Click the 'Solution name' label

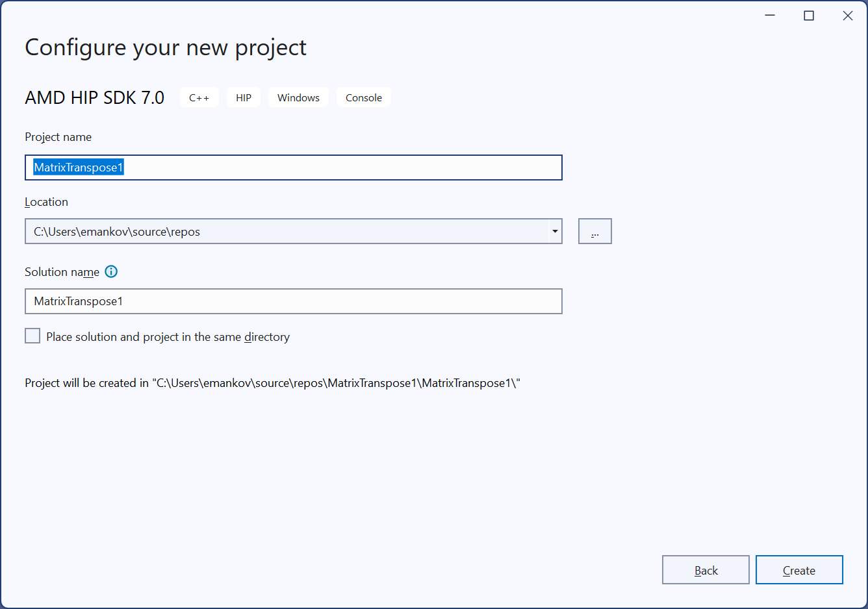tap(62, 272)
